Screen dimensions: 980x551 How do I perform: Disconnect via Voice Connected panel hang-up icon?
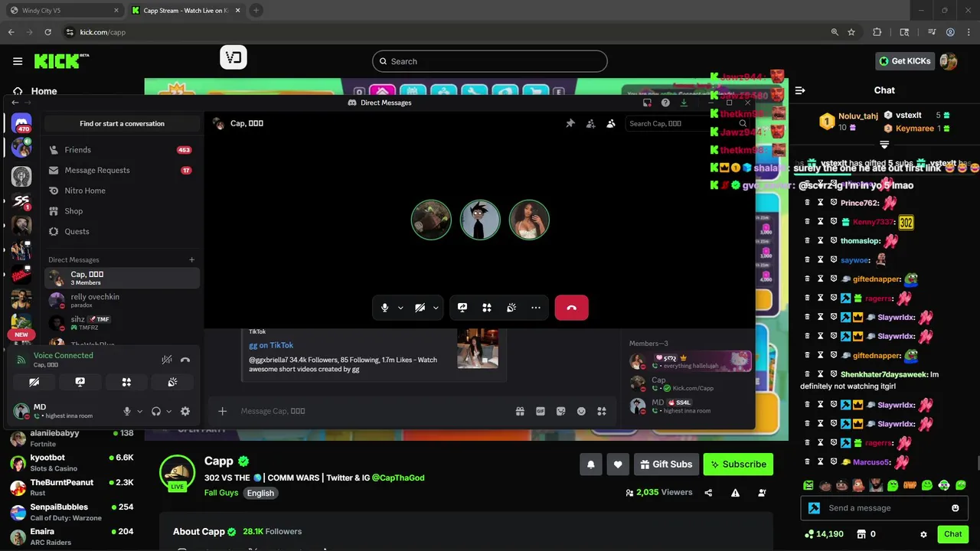click(185, 360)
